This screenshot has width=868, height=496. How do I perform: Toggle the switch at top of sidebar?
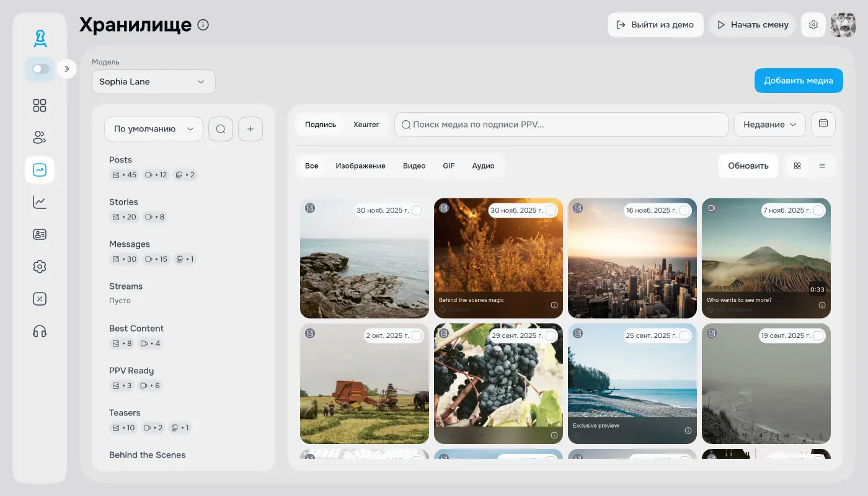(40, 69)
